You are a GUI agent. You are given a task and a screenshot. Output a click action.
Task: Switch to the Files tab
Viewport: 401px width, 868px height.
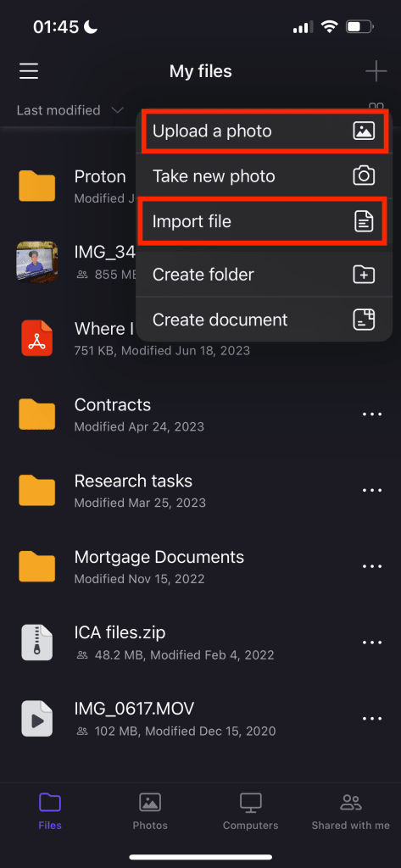coord(50,811)
